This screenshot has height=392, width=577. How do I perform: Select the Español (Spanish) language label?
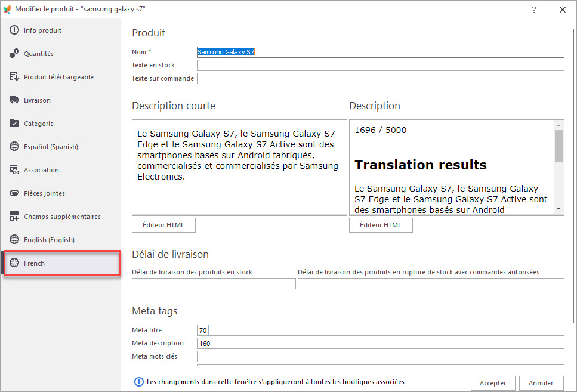click(x=51, y=147)
